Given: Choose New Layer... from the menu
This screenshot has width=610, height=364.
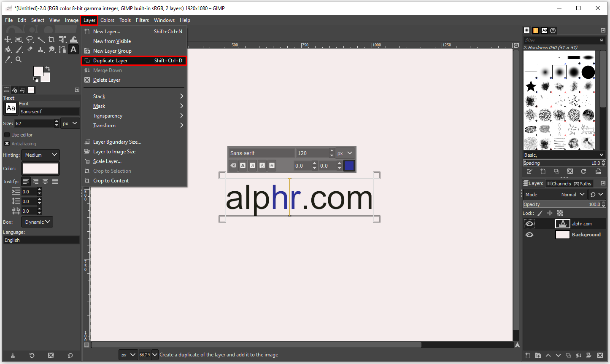Looking at the screenshot, I should coord(134,32).
